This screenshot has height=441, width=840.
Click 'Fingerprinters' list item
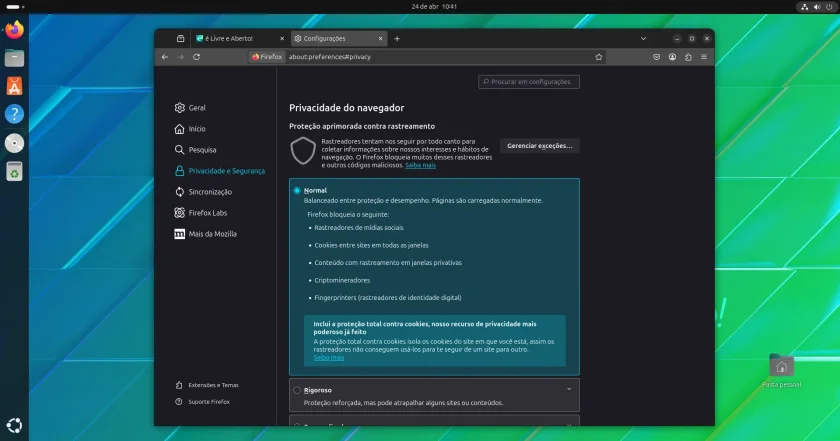click(x=388, y=298)
